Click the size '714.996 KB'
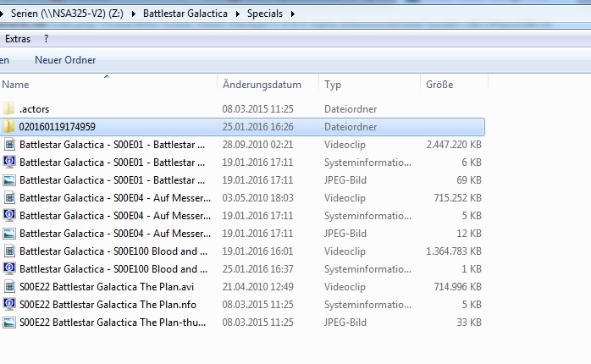The height and width of the screenshot is (364, 591). [x=457, y=287]
